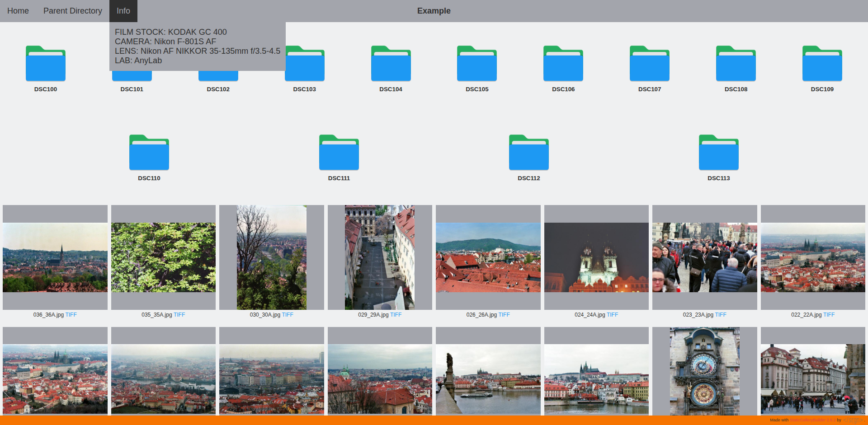View the astronomical clock photo thumbnail

704,371
